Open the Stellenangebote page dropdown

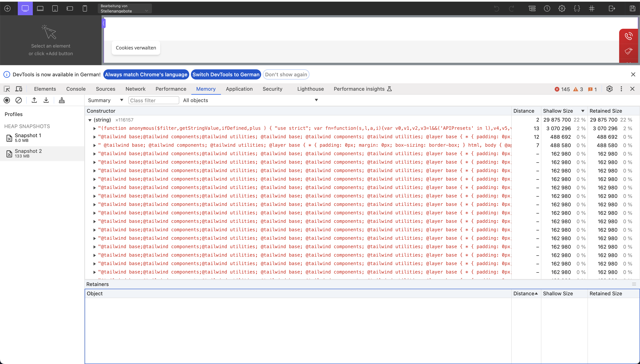[x=125, y=8]
